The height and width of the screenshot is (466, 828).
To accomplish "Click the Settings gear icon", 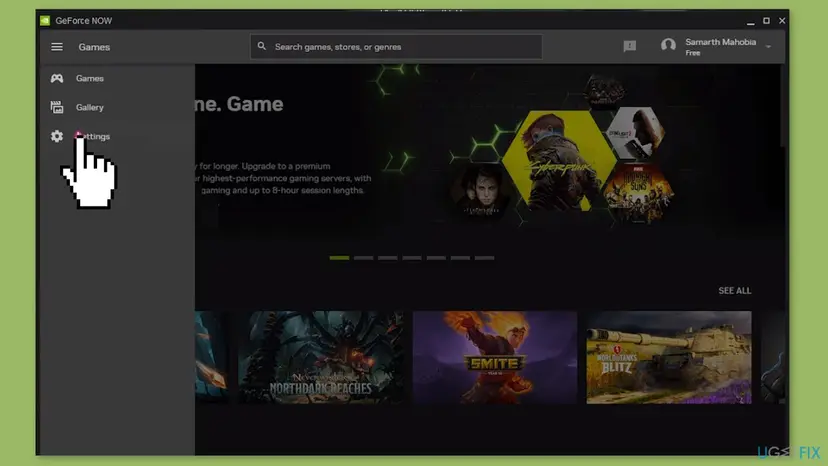I will tap(57, 136).
